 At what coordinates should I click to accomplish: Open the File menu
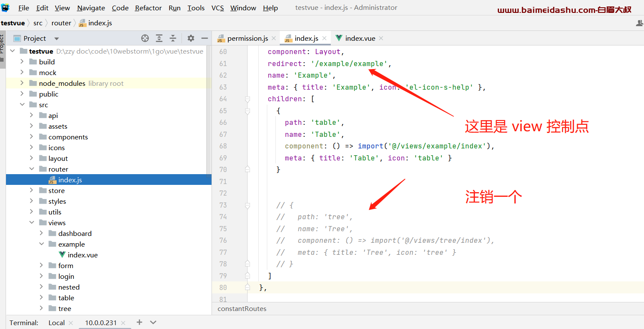pyautogui.click(x=24, y=8)
